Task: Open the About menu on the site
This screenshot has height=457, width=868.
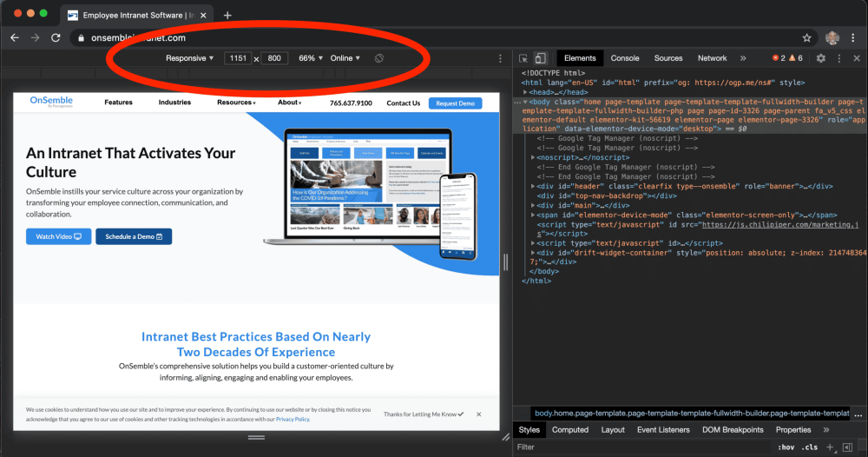Action: pos(290,103)
